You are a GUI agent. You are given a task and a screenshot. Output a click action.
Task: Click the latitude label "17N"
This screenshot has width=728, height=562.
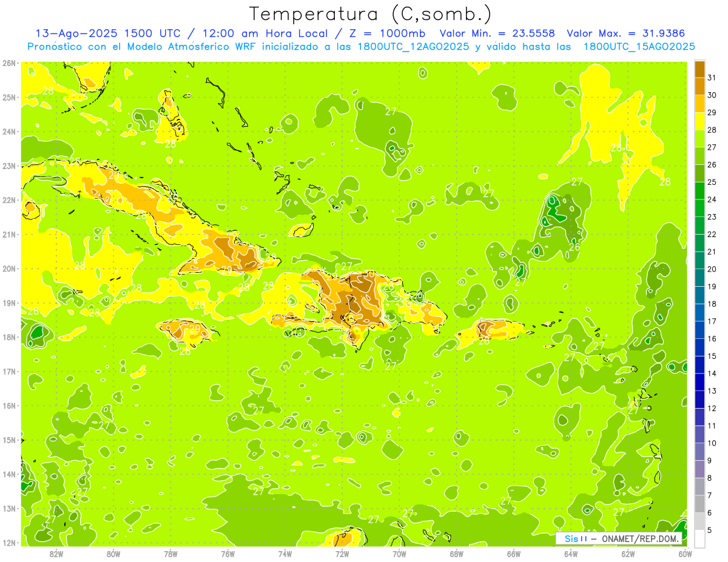[x=9, y=371]
